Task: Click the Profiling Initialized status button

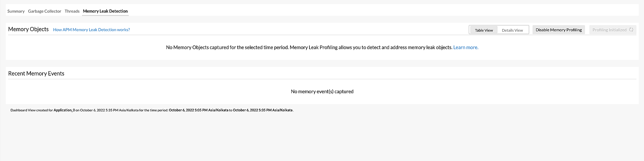Action: click(609, 30)
